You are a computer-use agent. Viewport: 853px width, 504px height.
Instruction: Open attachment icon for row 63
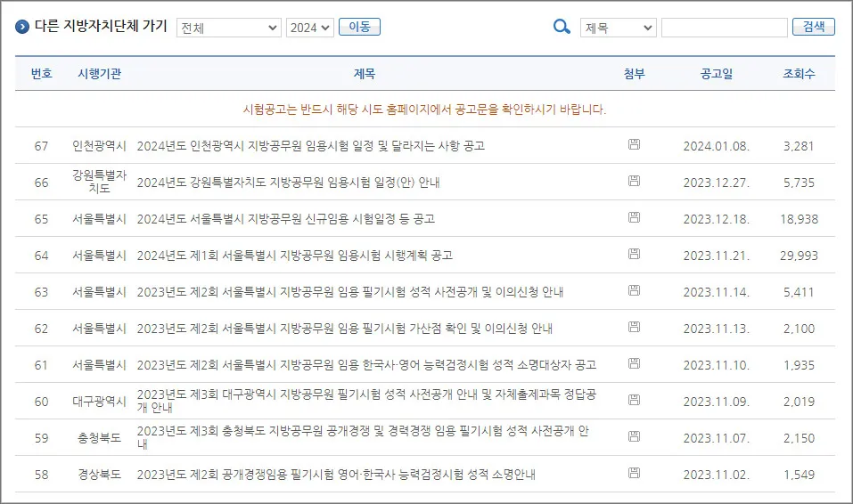[634, 290]
